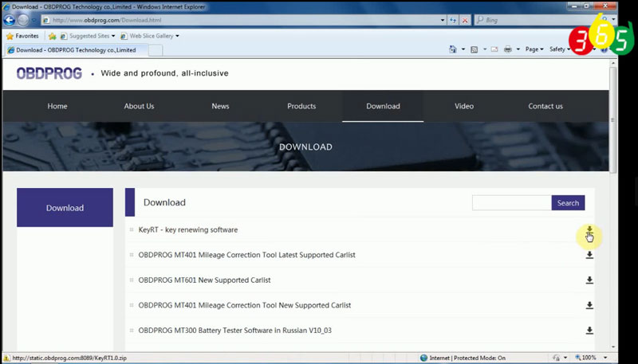Viewport: 638px width, 364px height.
Task: Open the Page menu
Action: pos(534,49)
